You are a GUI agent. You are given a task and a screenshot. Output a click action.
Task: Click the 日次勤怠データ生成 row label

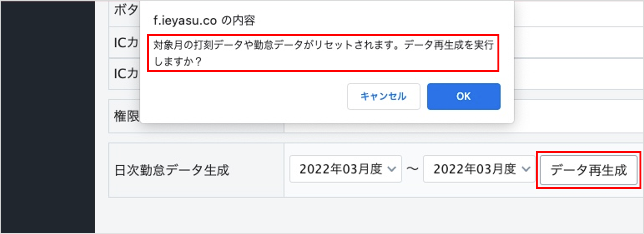[x=172, y=170]
